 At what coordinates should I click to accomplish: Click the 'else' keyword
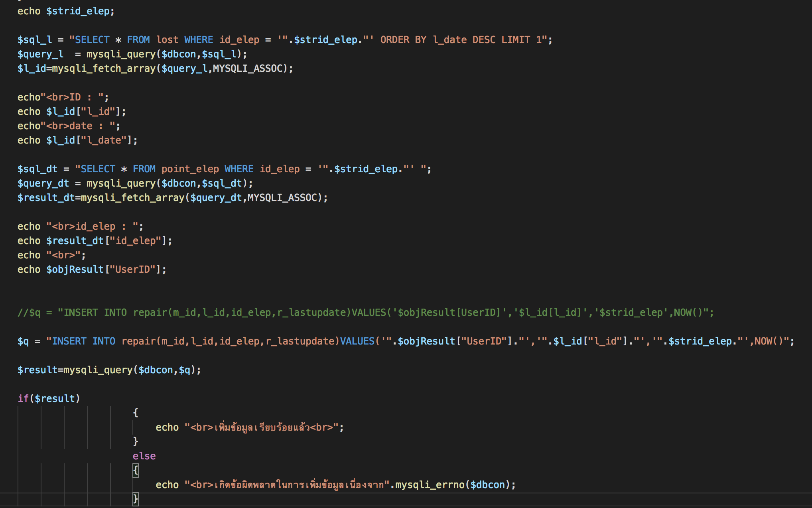click(144, 456)
